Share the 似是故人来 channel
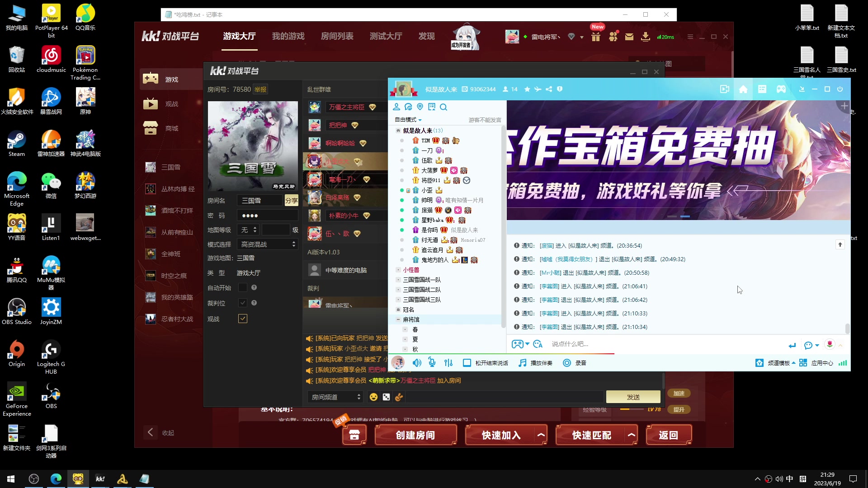Screen dimensions: 868x488 (x=548, y=89)
